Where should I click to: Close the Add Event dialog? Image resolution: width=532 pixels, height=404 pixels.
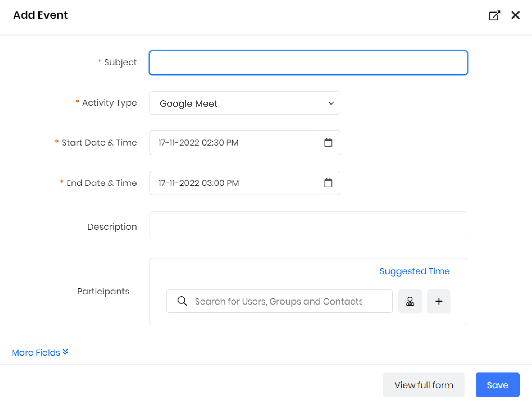coord(515,15)
